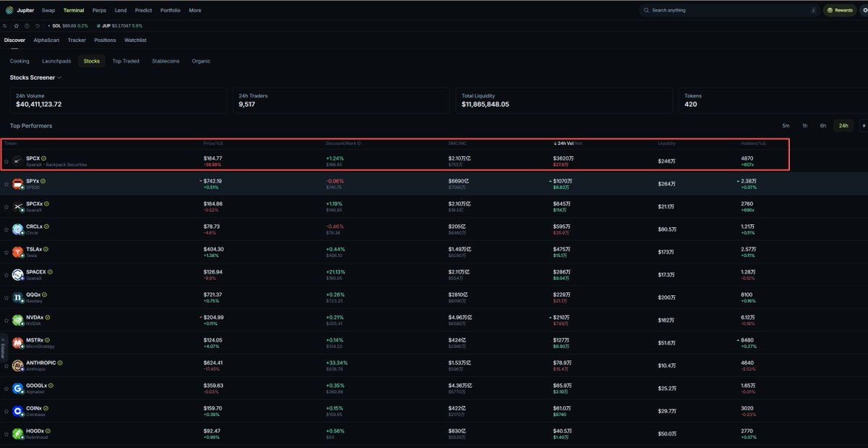Viewport: 868px width, 448px height.
Task: Click the star icon in the ticker bar
Action: 16,25
